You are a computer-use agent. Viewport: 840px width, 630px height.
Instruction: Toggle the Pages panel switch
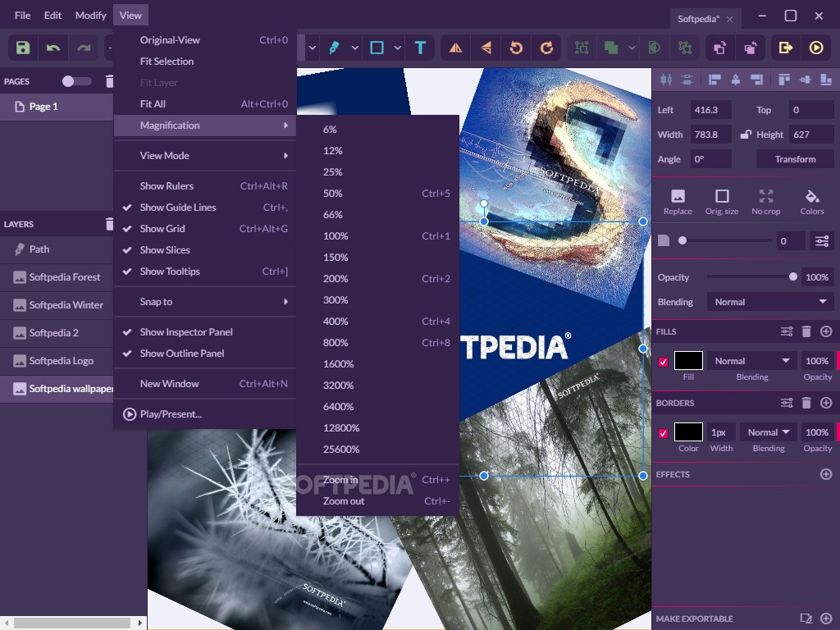76,81
